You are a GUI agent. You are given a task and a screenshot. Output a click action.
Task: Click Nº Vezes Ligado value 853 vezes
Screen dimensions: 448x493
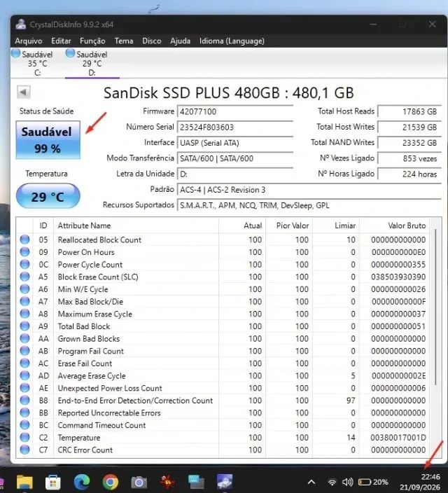409,158
